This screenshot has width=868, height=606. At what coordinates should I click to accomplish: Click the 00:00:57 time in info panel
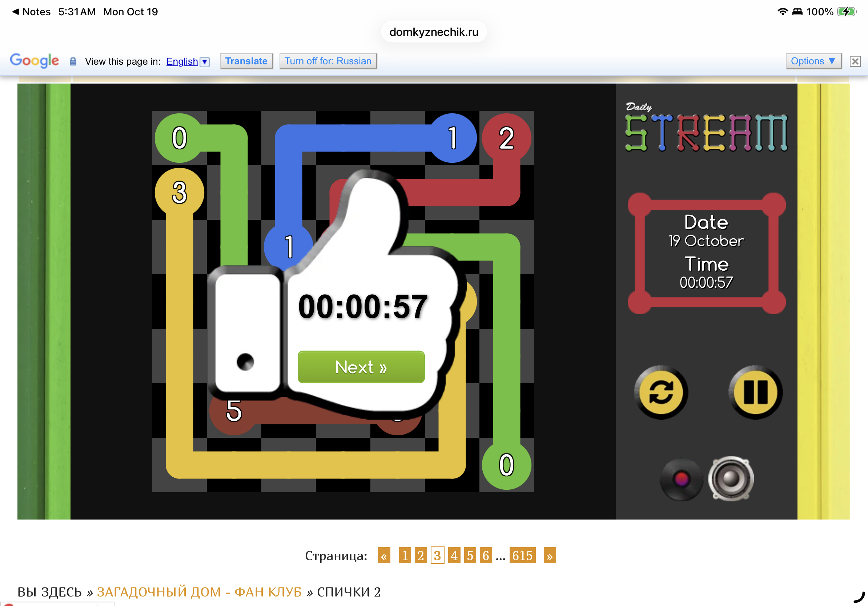point(706,282)
